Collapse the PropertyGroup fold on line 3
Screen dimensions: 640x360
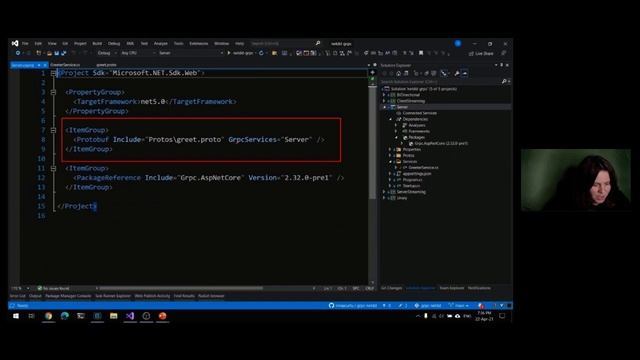click(53, 92)
